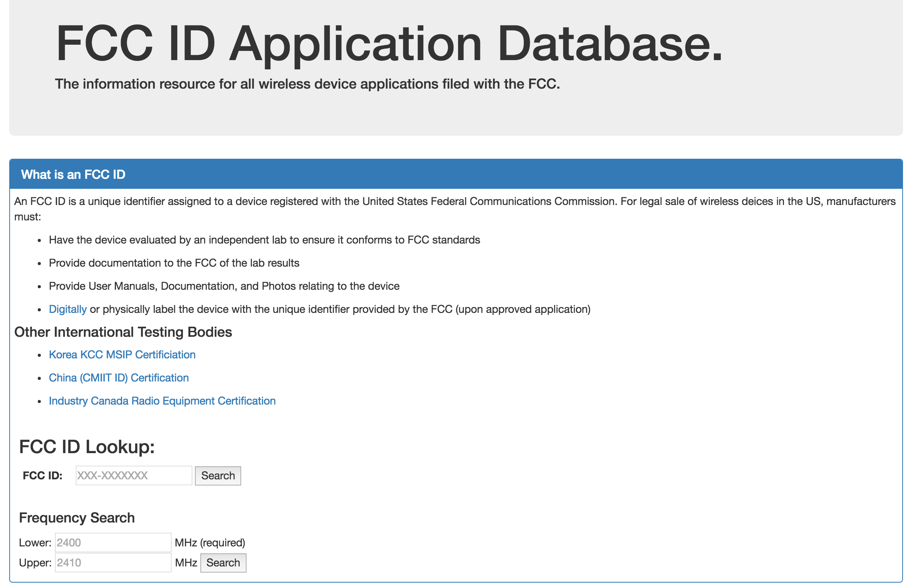Click the 'Lower:' label
Screen dimensions: 913x588
[35, 543]
